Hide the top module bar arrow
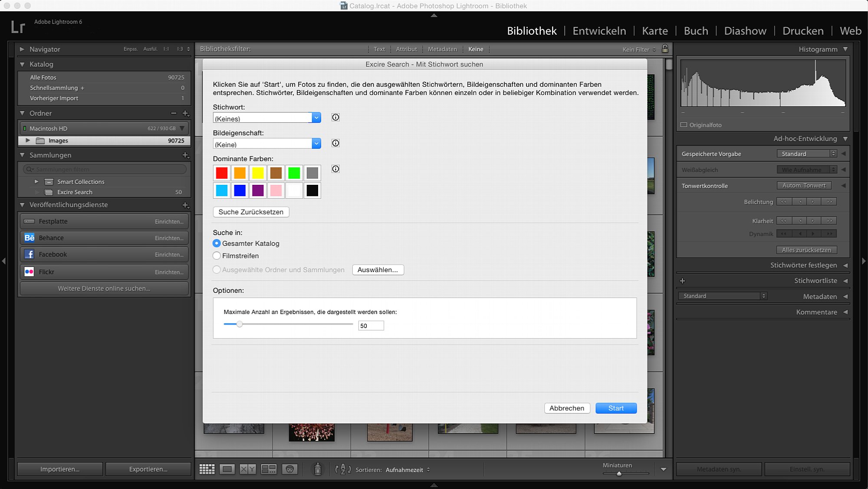868x489 pixels. (x=434, y=15)
